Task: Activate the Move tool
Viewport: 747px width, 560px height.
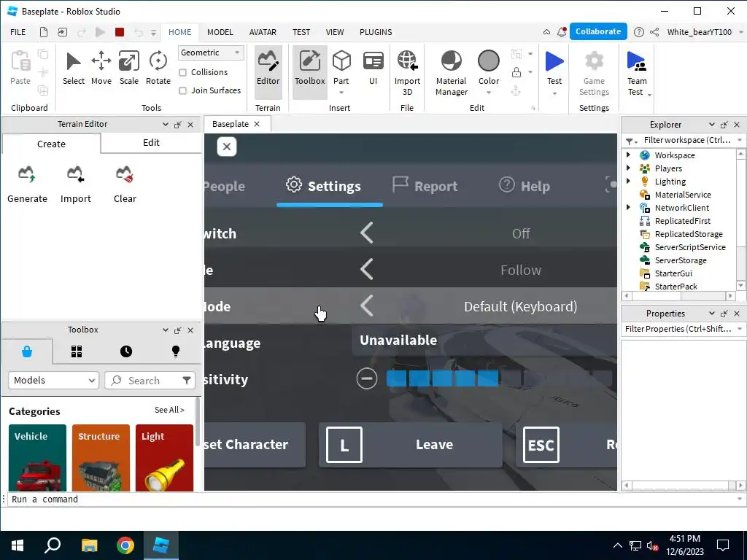Action: point(101,69)
